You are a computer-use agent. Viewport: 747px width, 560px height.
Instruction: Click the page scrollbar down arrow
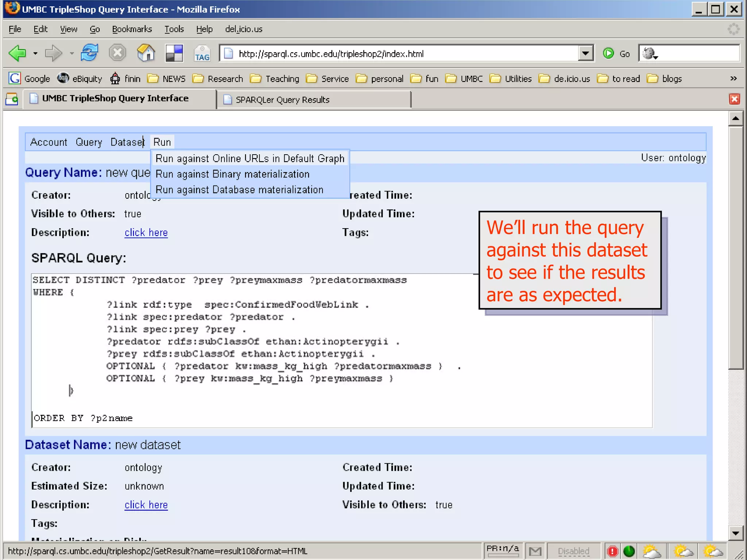tap(736, 533)
